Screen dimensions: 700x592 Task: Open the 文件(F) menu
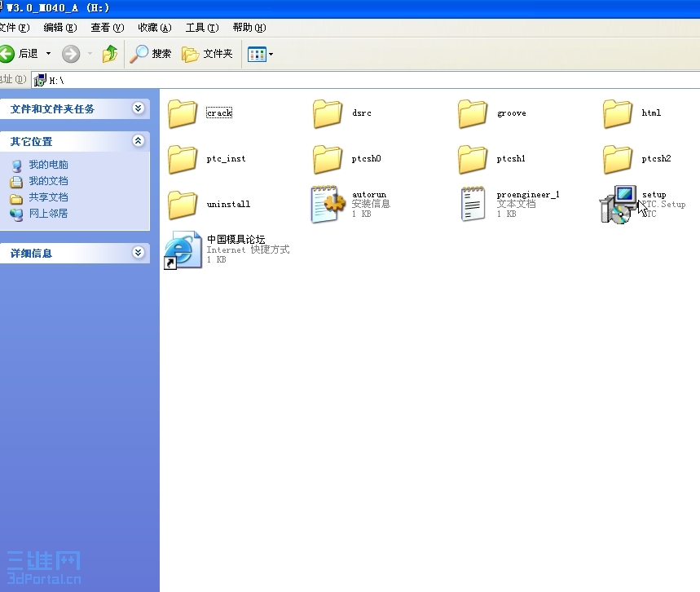(x=15, y=28)
